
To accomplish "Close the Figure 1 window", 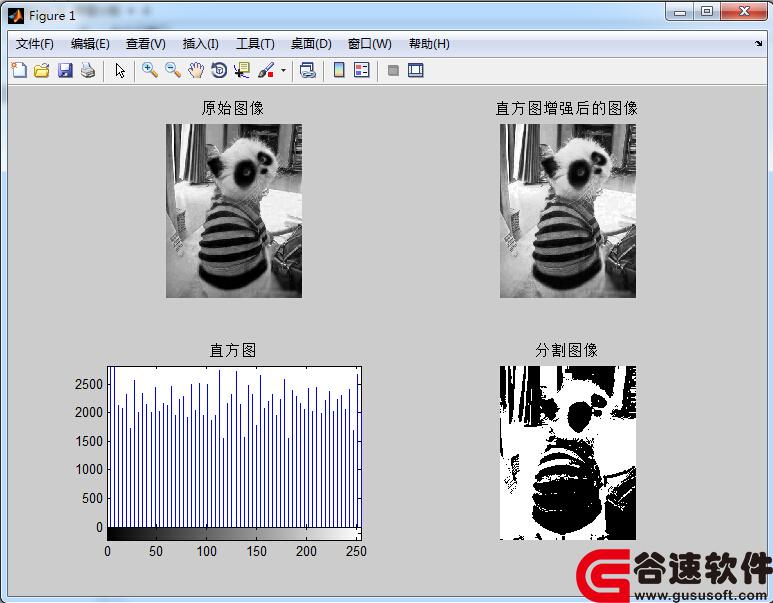I will [744, 11].
